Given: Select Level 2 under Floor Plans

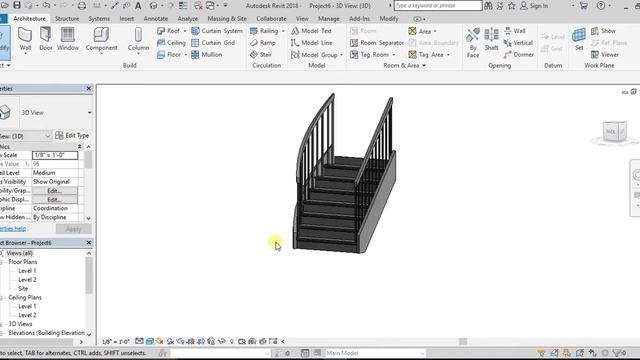Looking at the screenshot, I should tap(27, 280).
